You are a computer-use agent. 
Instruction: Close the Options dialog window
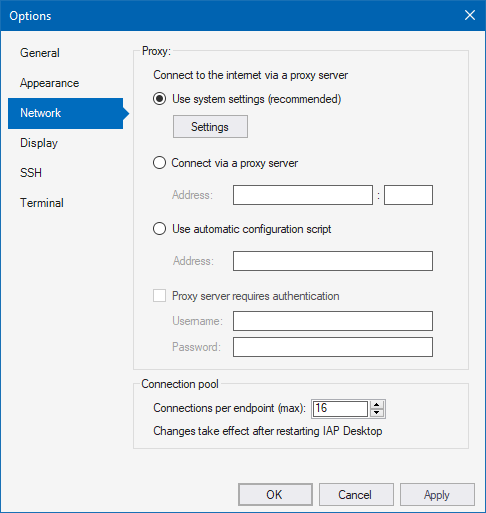(470, 15)
